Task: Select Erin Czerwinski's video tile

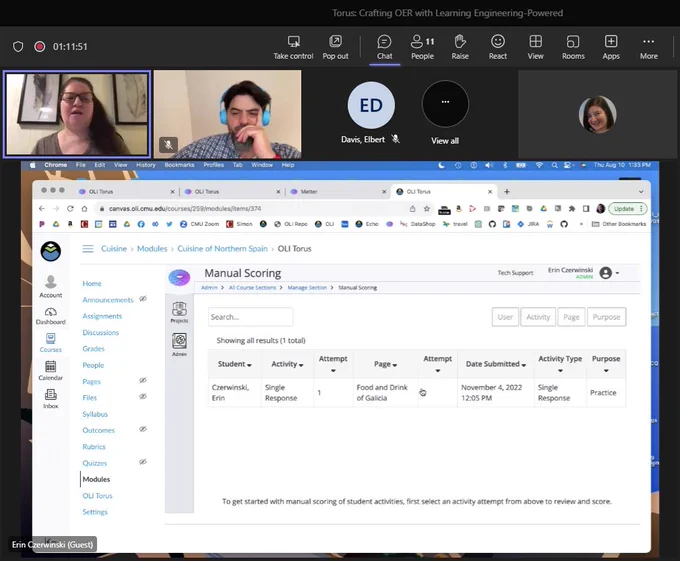Action: pos(77,114)
